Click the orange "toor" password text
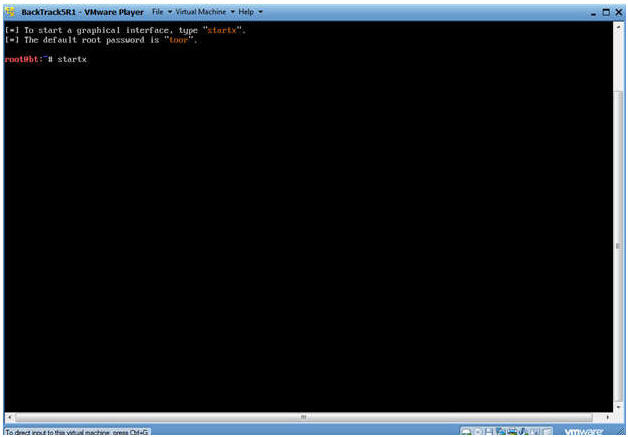 pyautogui.click(x=178, y=40)
